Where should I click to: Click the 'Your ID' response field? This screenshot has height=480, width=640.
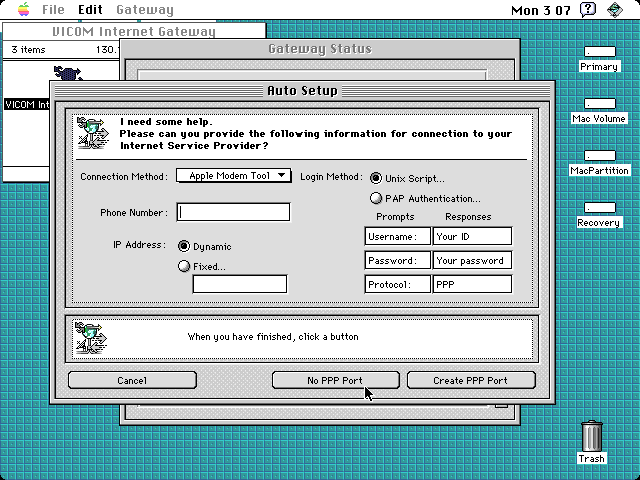(x=472, y=236)
